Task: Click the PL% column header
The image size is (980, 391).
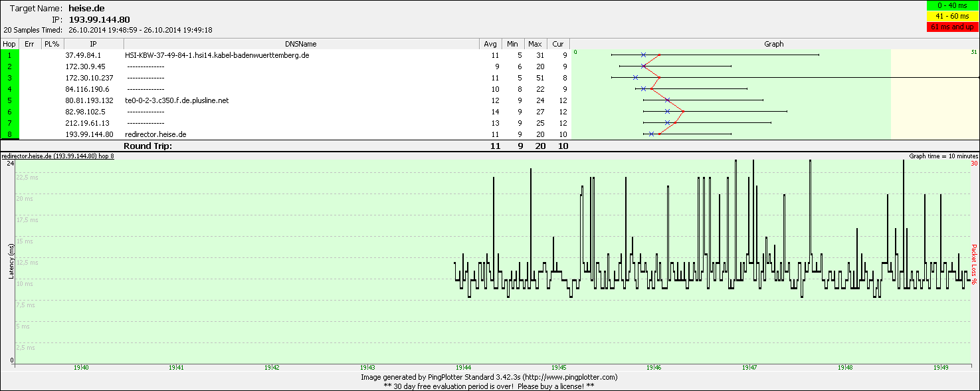Action: [50, 44]
